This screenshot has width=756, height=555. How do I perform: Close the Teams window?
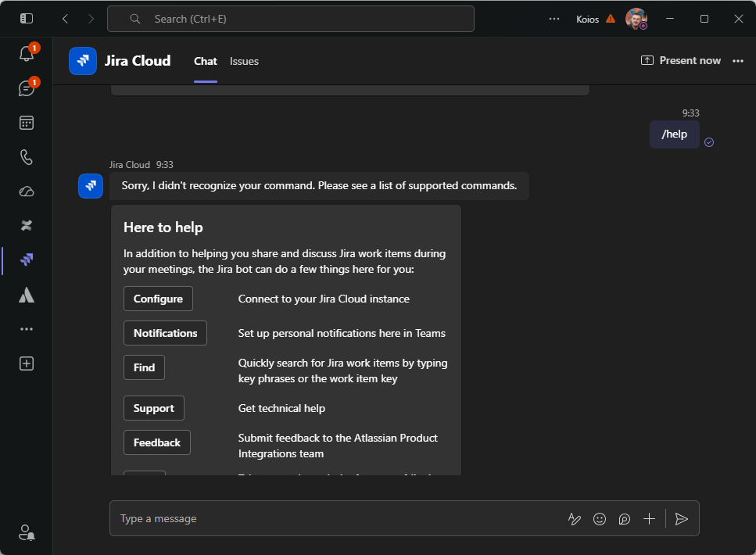click(738, 19)
